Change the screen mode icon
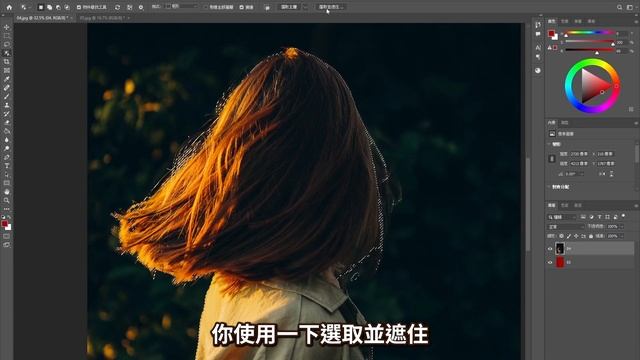Viewport: 640px width, 360px height. [x=7, y=245]
